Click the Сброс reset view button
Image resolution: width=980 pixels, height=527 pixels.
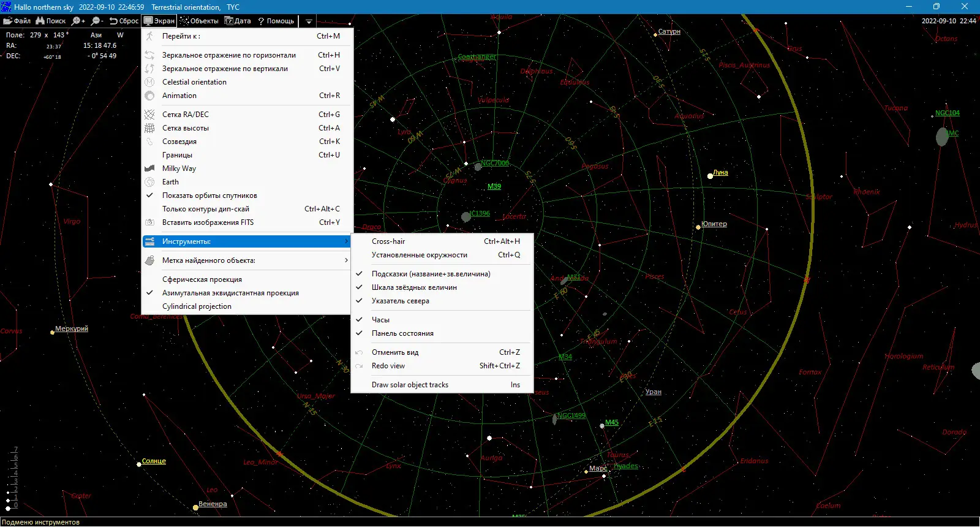[124, 21]
